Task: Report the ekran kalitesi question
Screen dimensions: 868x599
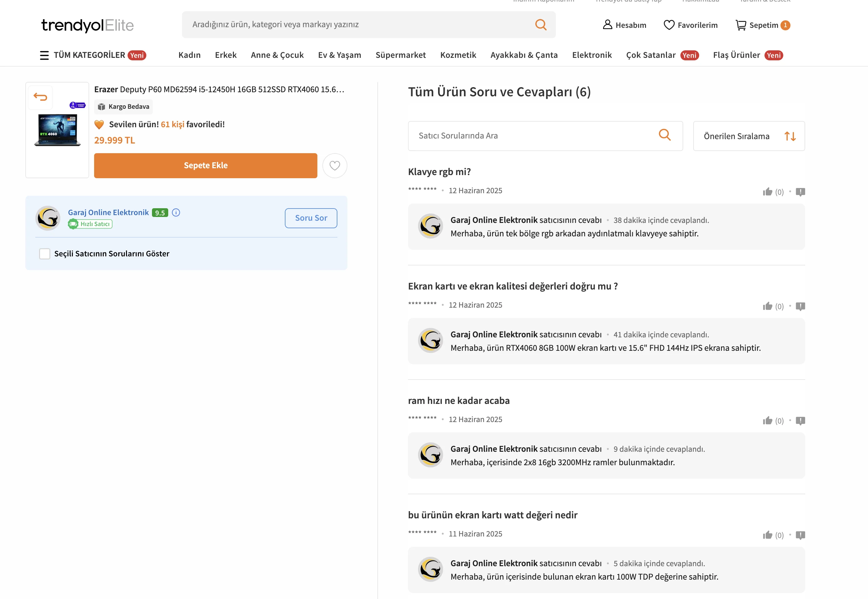Action: coord(800,306)
